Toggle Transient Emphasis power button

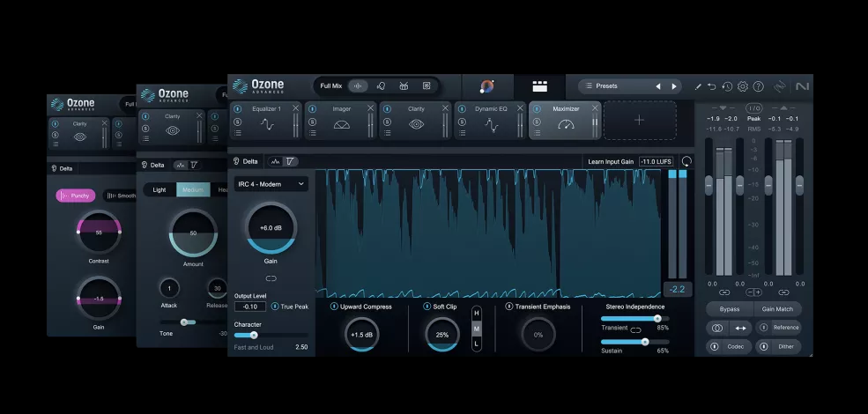(508, 307)
